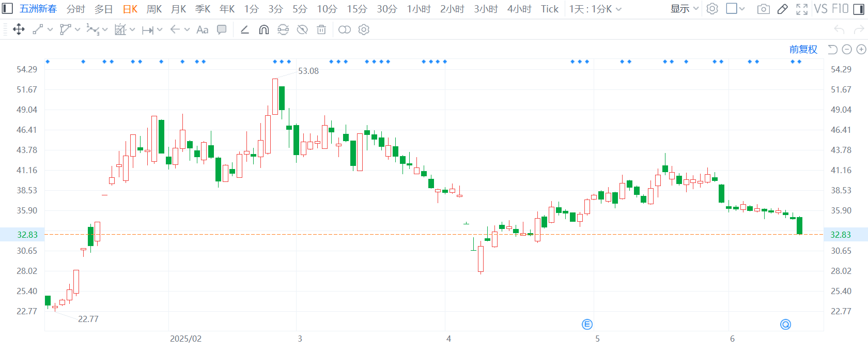Select the 2小时 interval
This screenshot has height=352, width=868.
(452, 9)
